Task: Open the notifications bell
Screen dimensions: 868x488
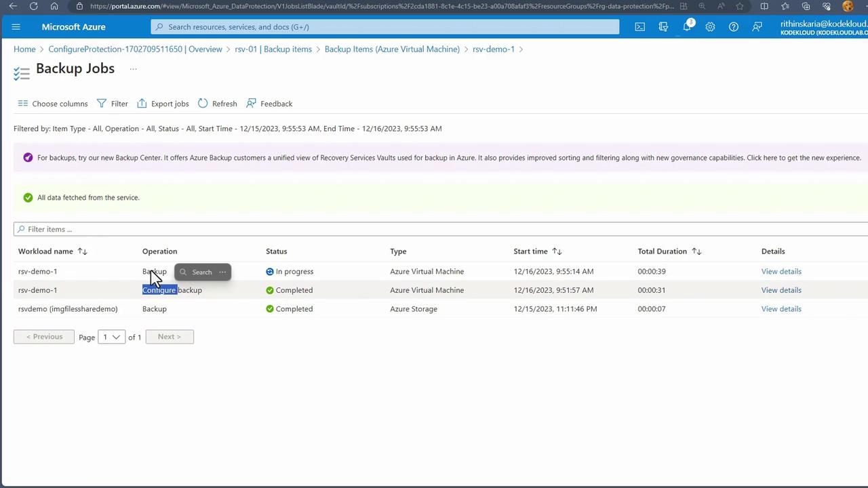Action: [x=687, y=26]
